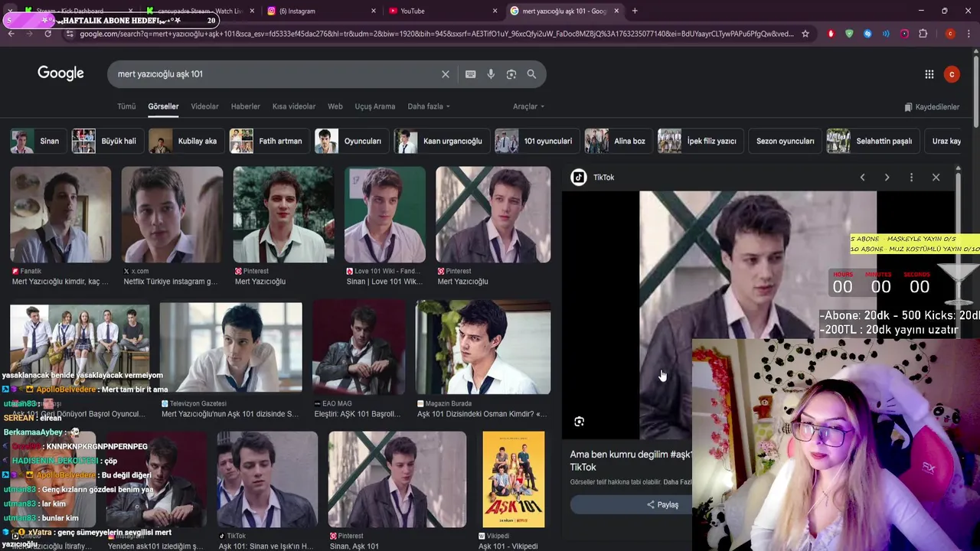Clear the search box with the X icon
The width and height of the screenshot is (980, 551).
tap(445, 74)
